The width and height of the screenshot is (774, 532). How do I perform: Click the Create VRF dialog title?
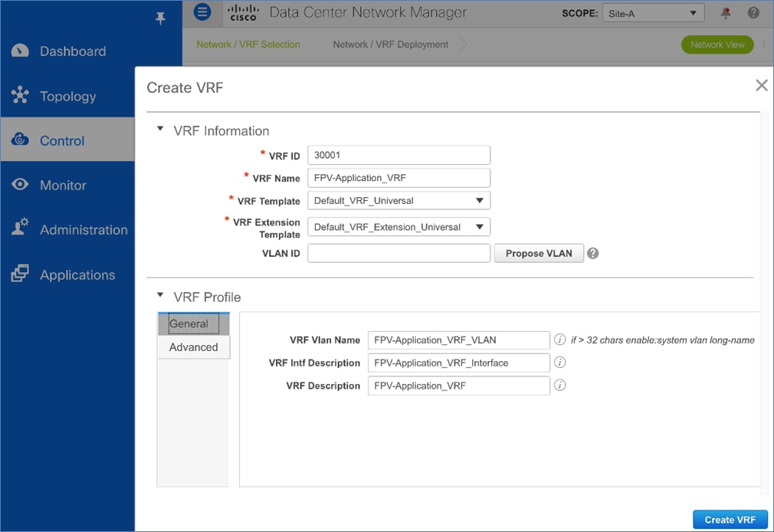tap(185, 87)
